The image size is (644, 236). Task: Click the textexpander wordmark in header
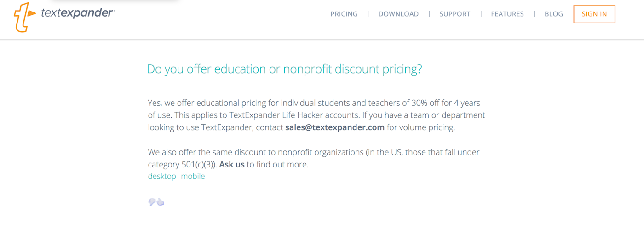[77, 13]
